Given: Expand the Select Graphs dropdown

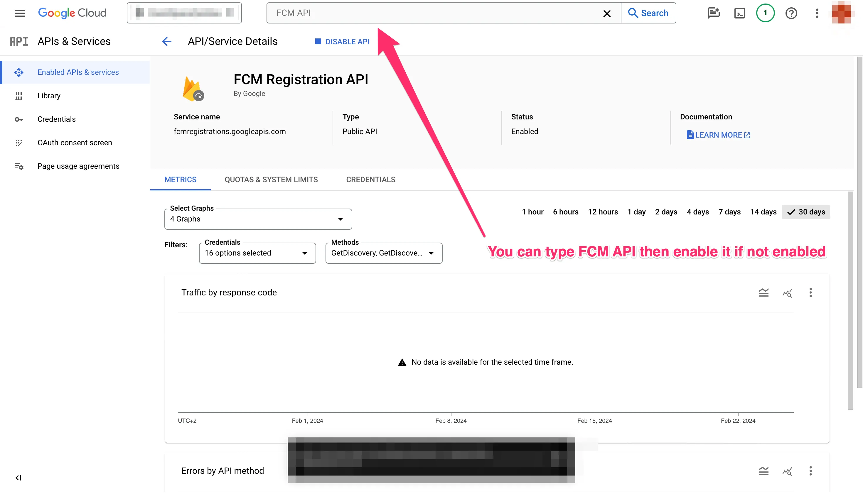Looking at the screenshot, I should 258,219.
